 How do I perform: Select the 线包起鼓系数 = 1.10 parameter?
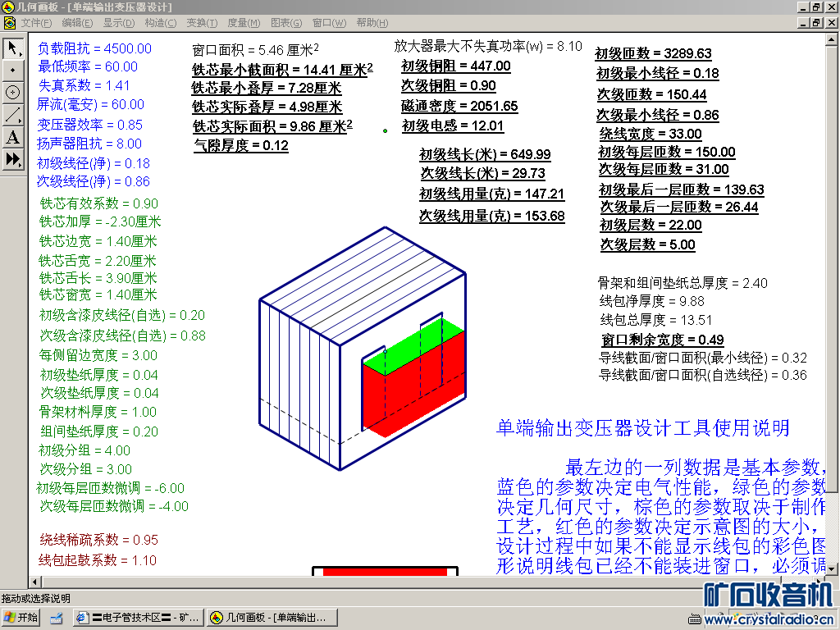point(98,560)
